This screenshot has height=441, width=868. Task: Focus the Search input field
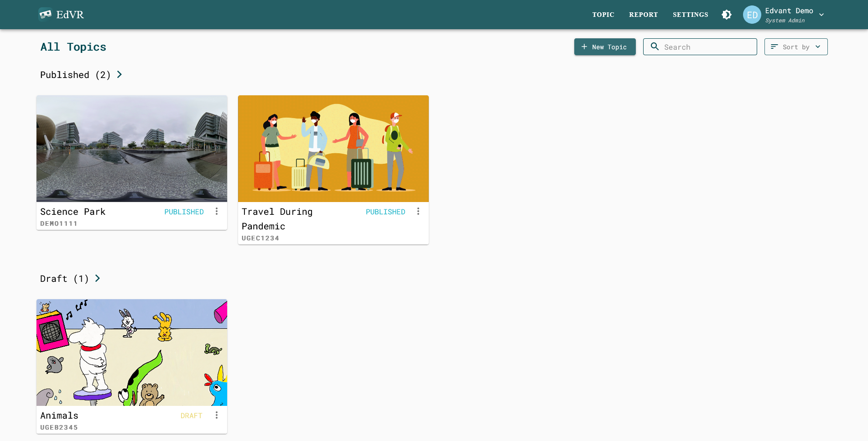click(x=707, y=47)
